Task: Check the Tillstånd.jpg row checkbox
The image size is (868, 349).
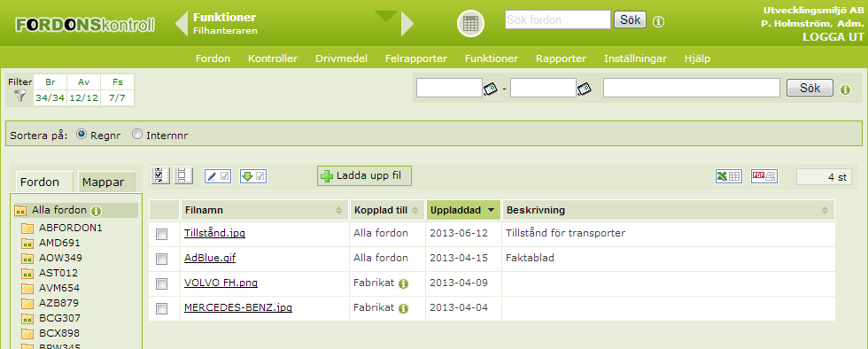Action: 161,235
